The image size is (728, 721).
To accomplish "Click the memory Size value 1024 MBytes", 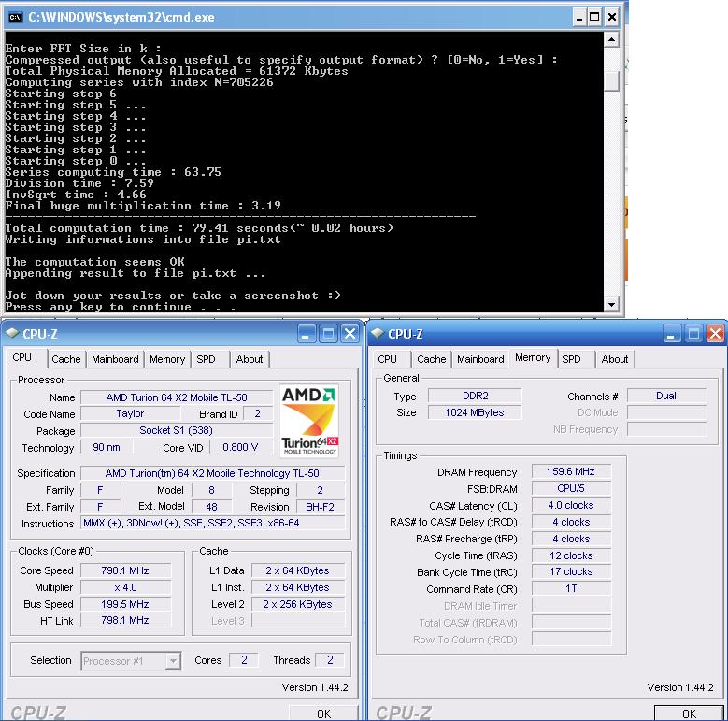I will [475, 412].
